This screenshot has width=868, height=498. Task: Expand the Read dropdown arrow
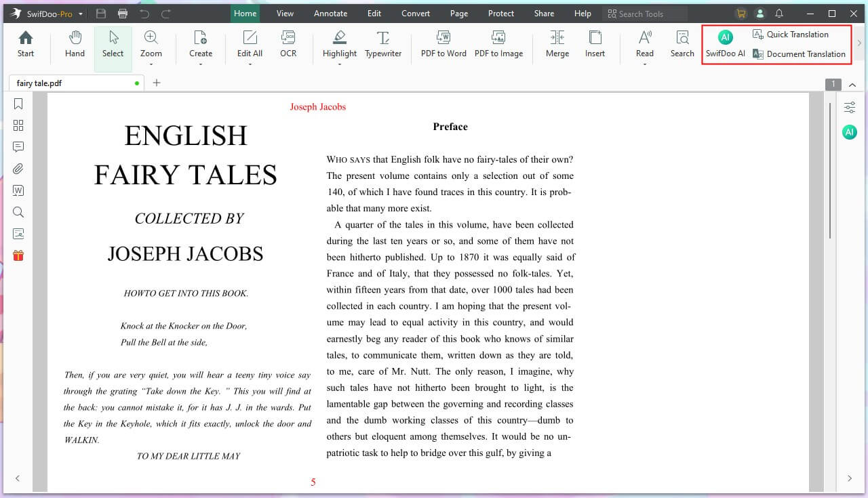[x=645, y=64]
